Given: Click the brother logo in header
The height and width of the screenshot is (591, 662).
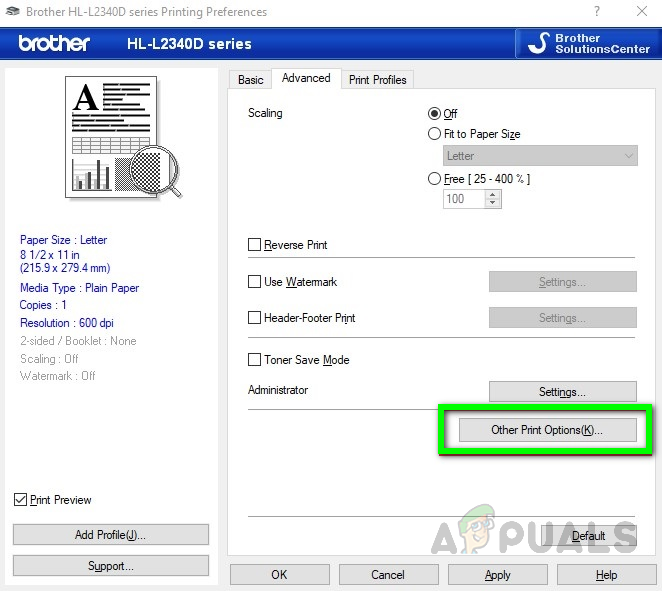Looking at the screenshot, I should (54, 43).
